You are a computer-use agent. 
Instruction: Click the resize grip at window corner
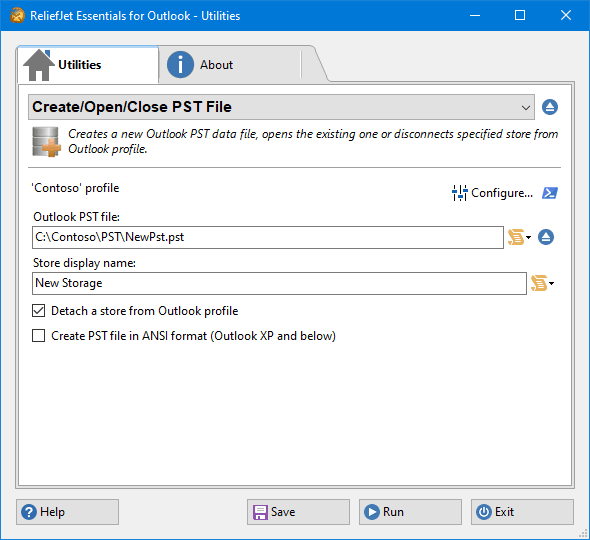[x=584, y=533]
